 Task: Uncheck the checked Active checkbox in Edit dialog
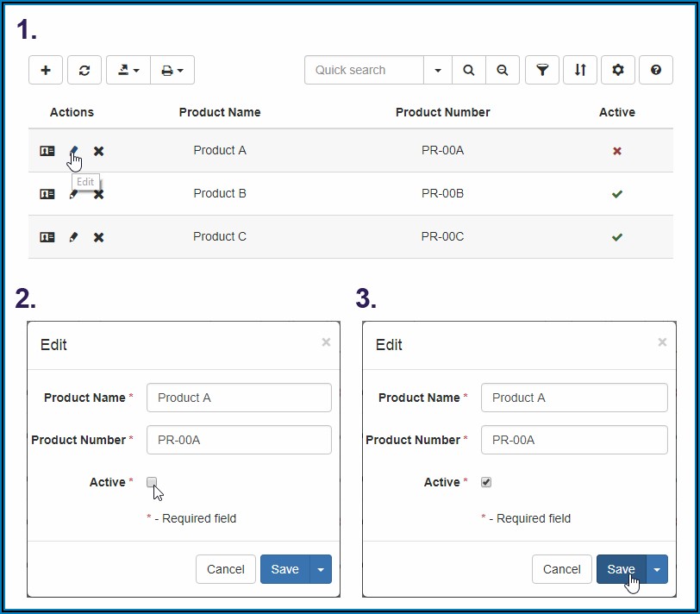pyautogui.click(x=486, y=482)
